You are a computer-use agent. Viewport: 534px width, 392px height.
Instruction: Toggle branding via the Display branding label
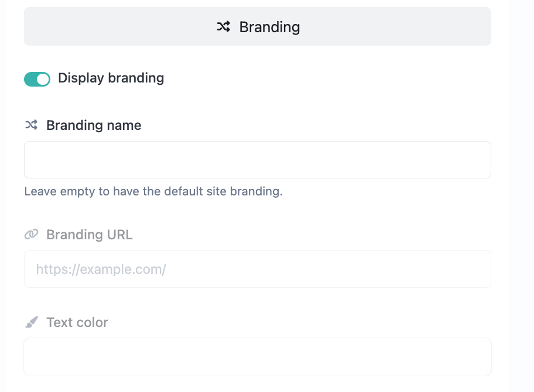tap(111, 78)
